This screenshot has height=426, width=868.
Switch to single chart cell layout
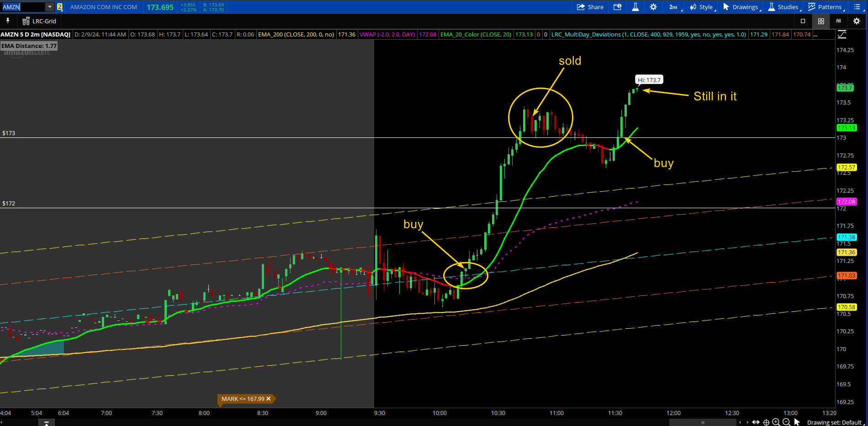[803, 21]
